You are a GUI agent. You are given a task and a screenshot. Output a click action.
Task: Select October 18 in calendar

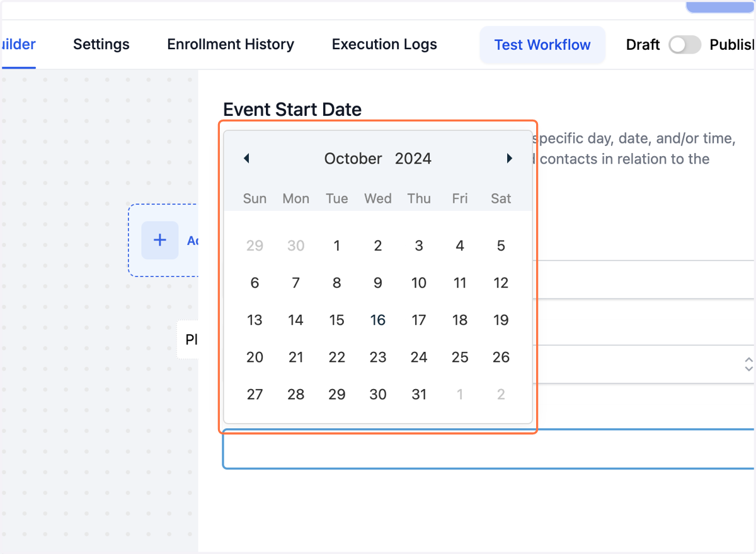[460, 320]
